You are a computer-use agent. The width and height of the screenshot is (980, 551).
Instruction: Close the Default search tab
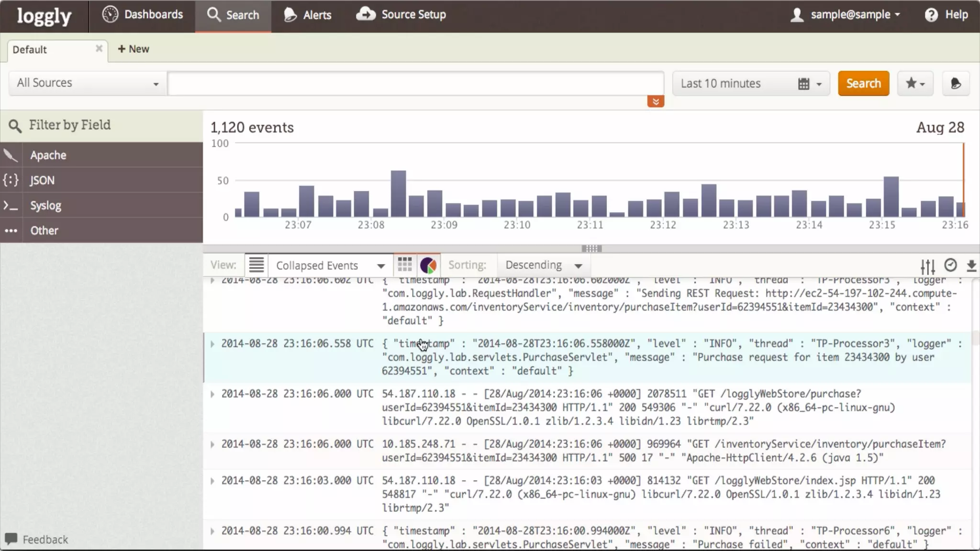click(99, 48)
